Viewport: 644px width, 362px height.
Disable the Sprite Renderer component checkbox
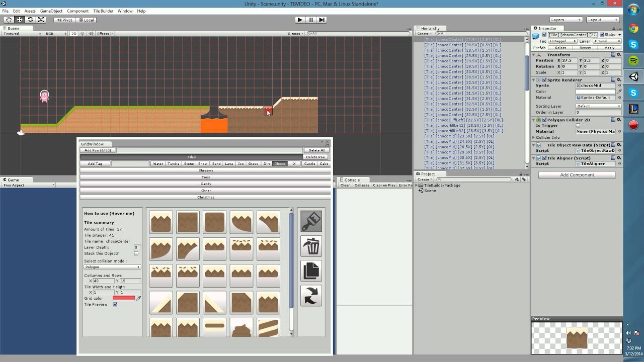tap(544, 80)
